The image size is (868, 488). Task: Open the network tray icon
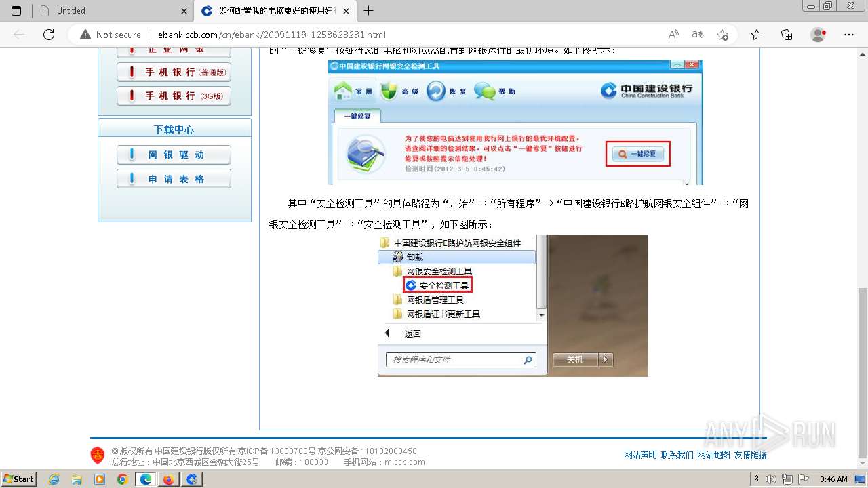pyautogui.click(x=787, y=479)
